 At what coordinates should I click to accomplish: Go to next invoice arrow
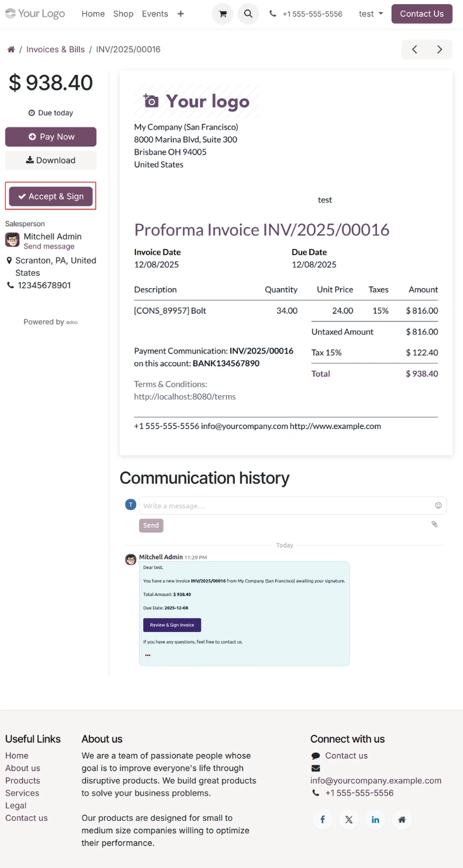tap(440, 49)
